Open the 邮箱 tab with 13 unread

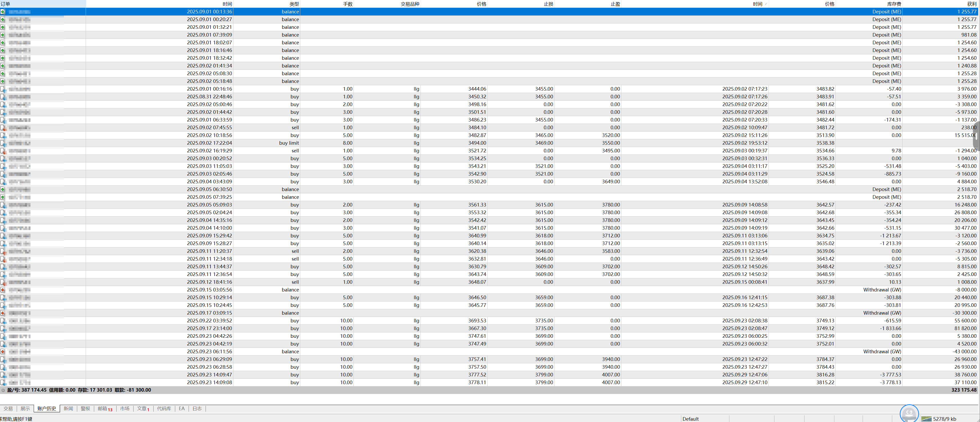(x=105, y=409)
